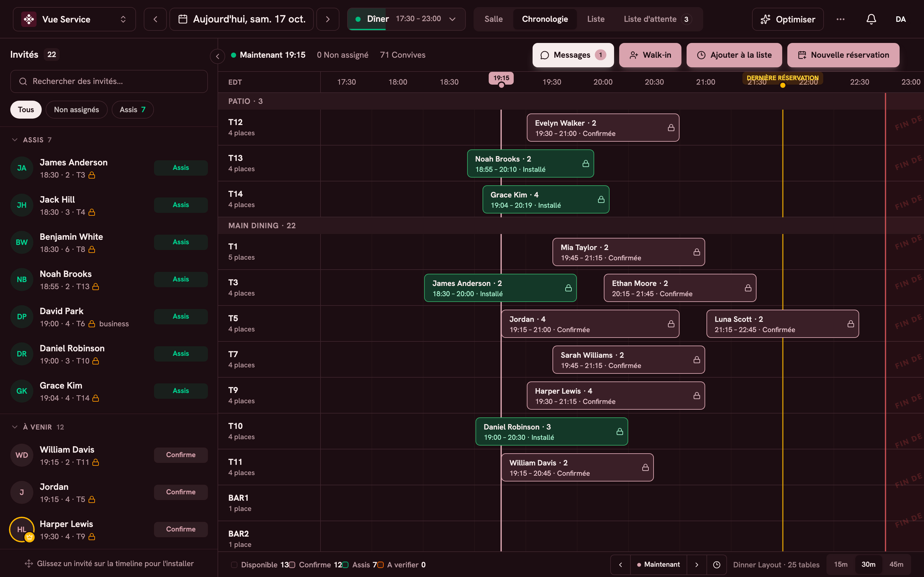The height and width of the screenshot is (577, 924).
Task: Collapse the guests sidebar panel
Action: coord(217,56)
